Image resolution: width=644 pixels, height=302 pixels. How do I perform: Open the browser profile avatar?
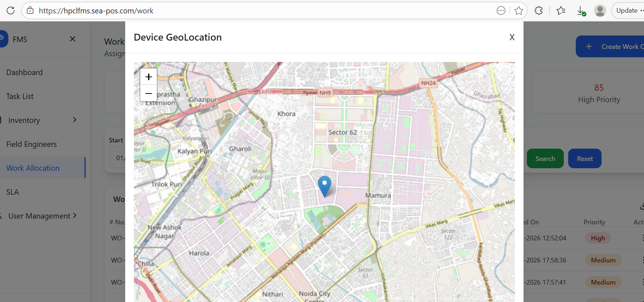pyautogui.click(x=600, y=11)
